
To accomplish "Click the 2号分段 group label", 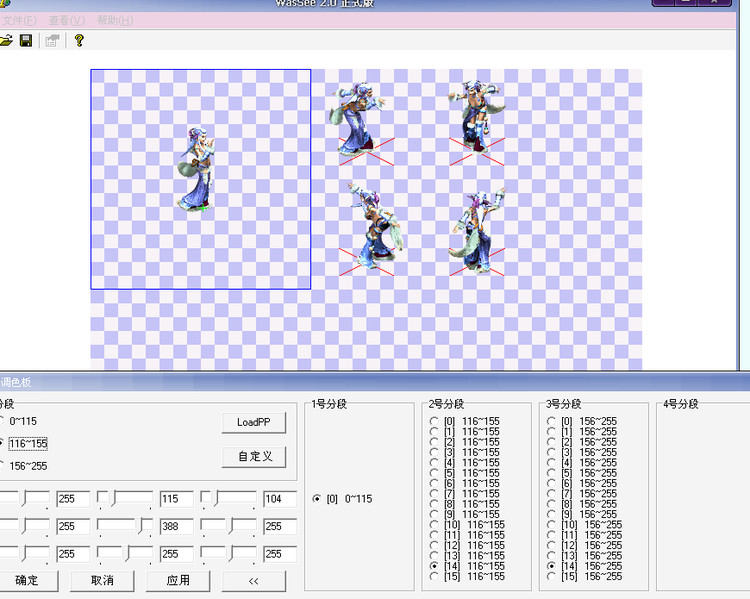I will click(x=446, y=404).
